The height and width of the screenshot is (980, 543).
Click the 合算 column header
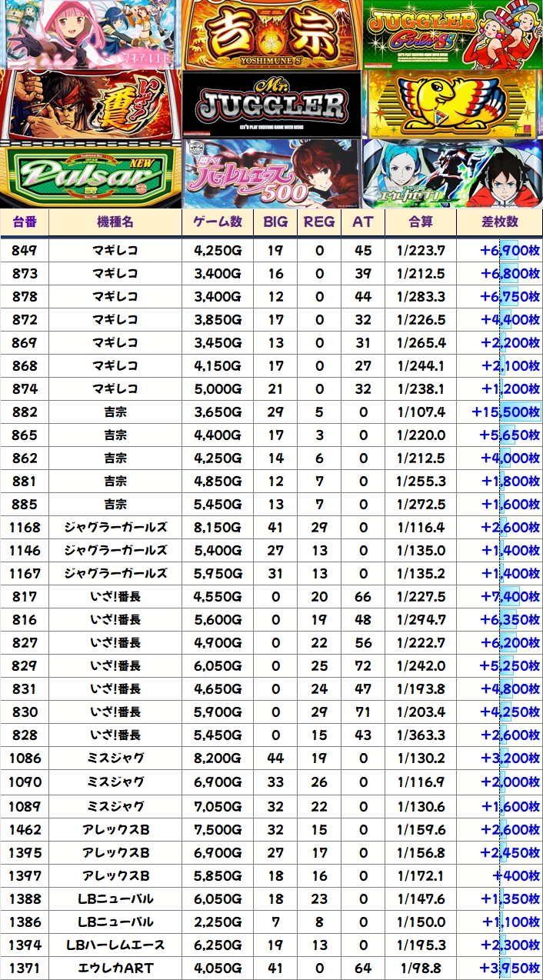[x=421, y=222]
